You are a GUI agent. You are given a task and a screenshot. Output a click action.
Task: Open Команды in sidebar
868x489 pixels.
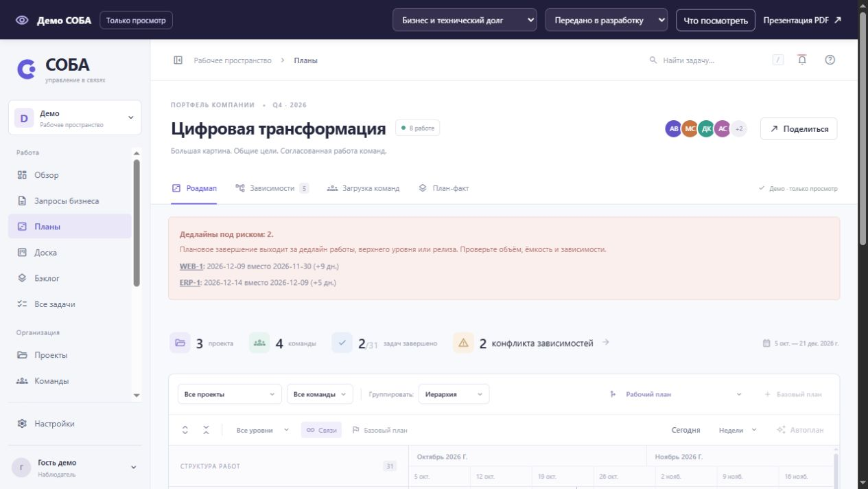pyautogui.click(x=70, y=381)
